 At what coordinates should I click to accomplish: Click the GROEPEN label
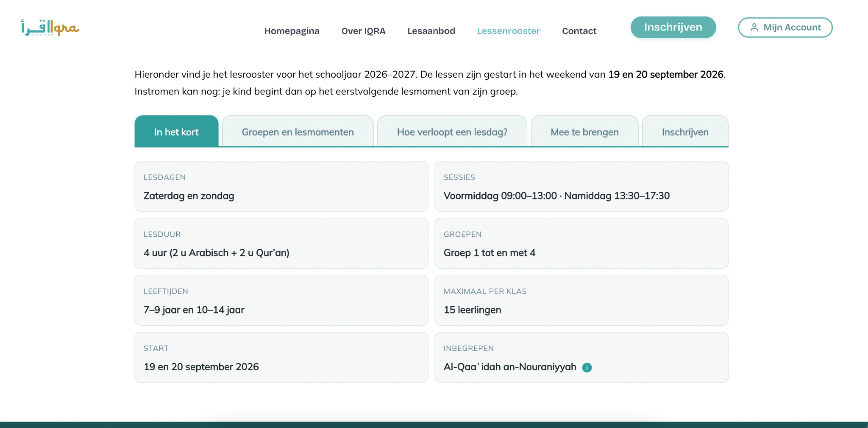coord(462,234)
